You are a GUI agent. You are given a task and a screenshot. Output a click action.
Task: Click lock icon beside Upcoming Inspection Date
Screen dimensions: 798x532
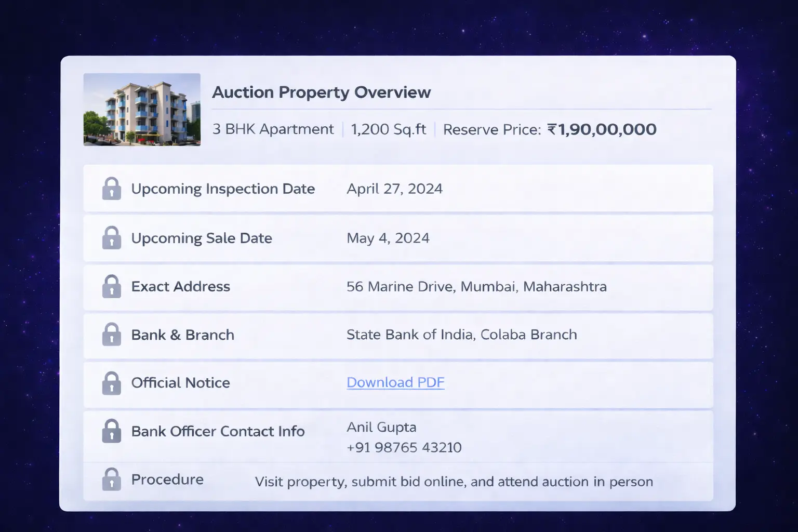tap(112, 189)
